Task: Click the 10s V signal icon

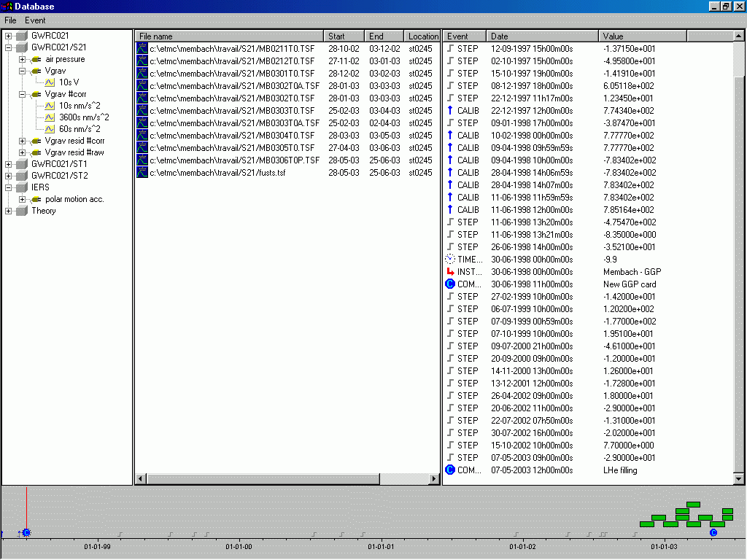Action: point(50,82)
